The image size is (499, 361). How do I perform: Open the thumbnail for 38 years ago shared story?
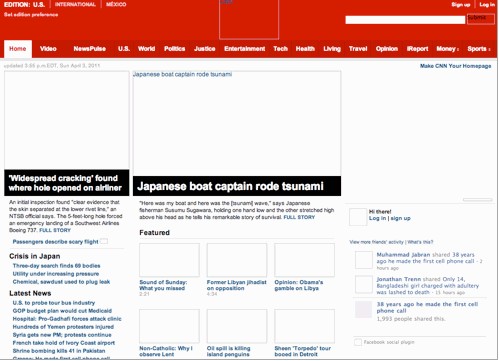coord(364,309)
